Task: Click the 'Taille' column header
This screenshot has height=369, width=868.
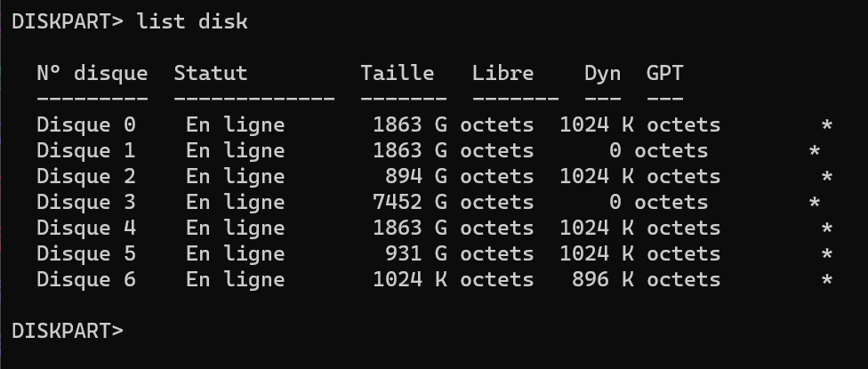Action: click(x=397, y=73)
